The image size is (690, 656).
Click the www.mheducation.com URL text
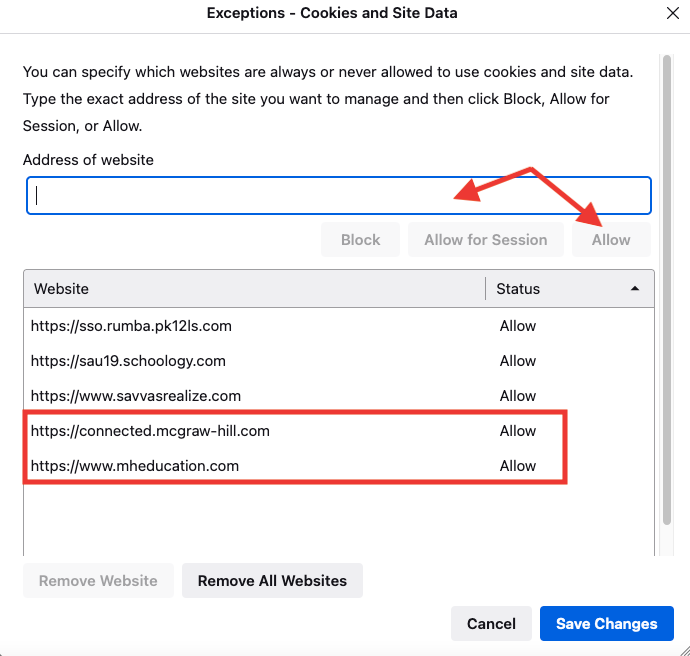point(135,466)
